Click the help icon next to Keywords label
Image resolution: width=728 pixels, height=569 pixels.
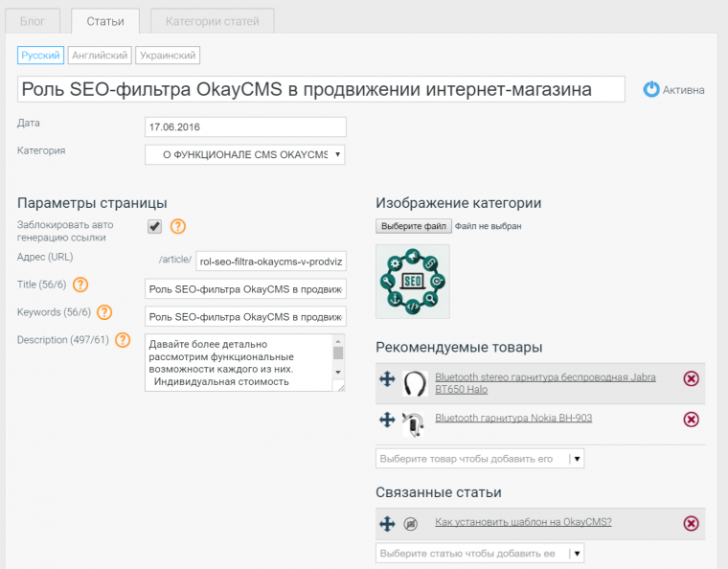104,312
